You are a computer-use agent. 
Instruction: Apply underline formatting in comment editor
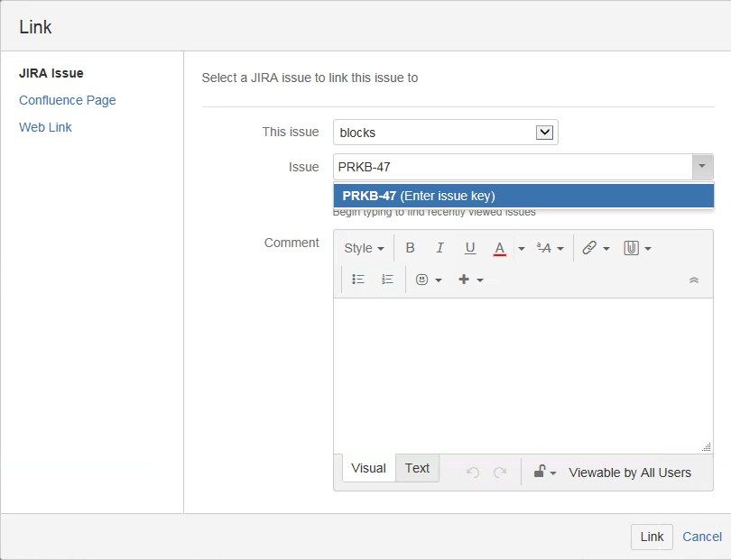470,248
